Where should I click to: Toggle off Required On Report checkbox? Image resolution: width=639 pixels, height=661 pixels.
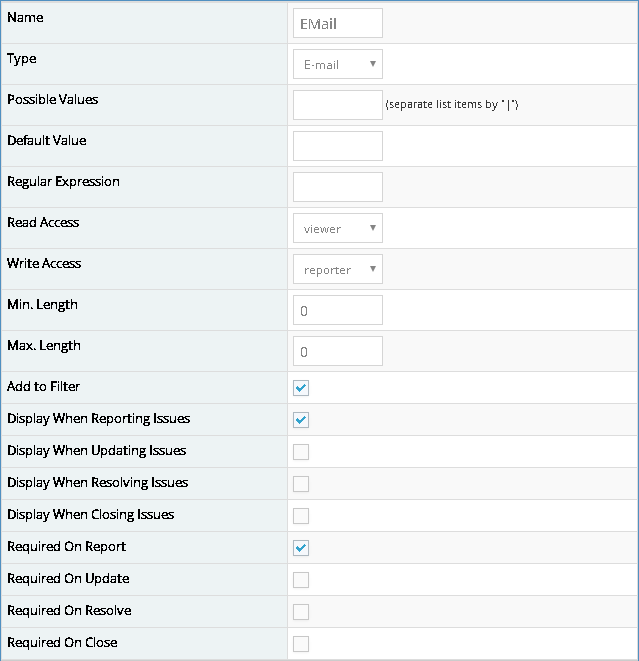(x=301, y=548)
